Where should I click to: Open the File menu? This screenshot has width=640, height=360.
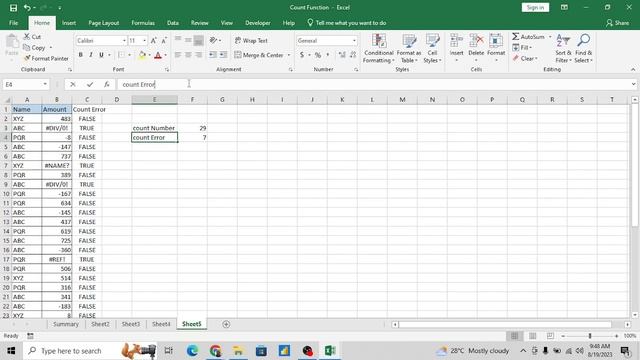click(13, 23)
